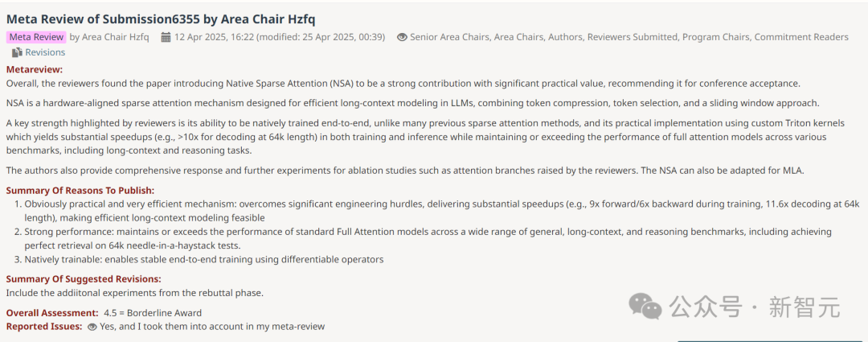Click the pink Meta Review badge
868x342 pixels.
36,37
